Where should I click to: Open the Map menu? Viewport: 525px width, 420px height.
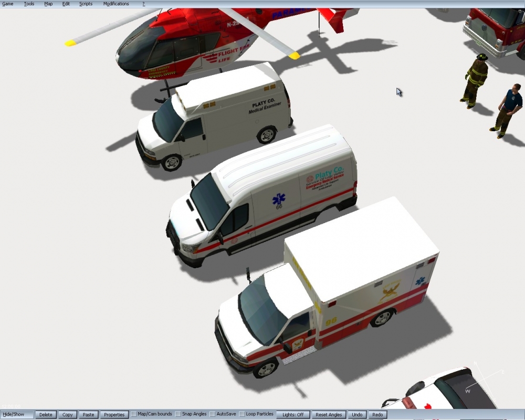(48, 4)
